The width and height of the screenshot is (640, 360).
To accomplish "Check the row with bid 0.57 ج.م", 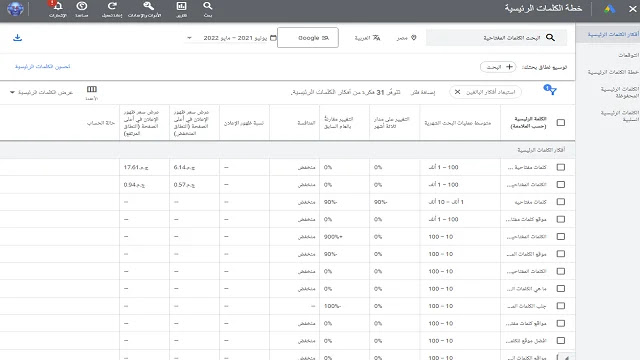I will click(x=561, y=184).
